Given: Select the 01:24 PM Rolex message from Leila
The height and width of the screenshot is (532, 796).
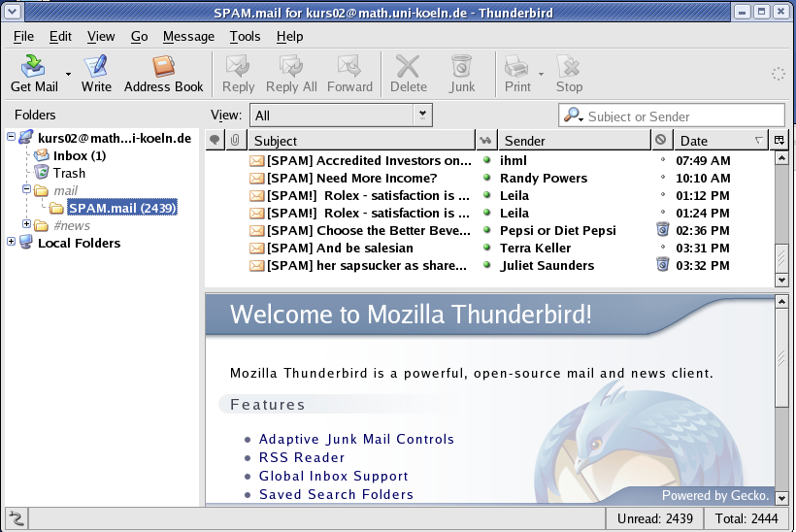Looking at the screenshot, I should pyautogui.click(x=490, y=213).
